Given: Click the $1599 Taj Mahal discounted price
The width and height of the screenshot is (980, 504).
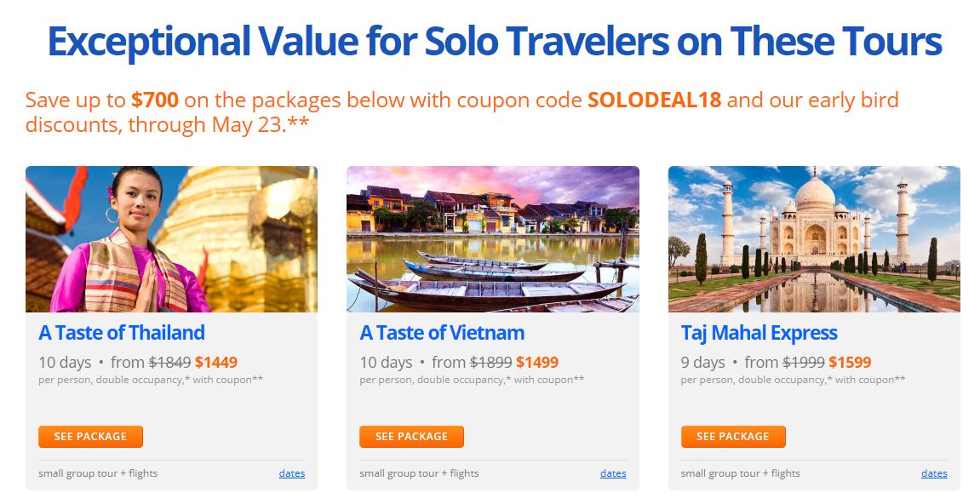Looking at the screenshot, I should 850,362.
